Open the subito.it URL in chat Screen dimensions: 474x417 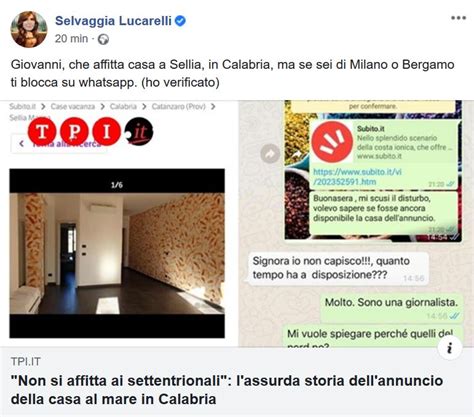(357, 177)
